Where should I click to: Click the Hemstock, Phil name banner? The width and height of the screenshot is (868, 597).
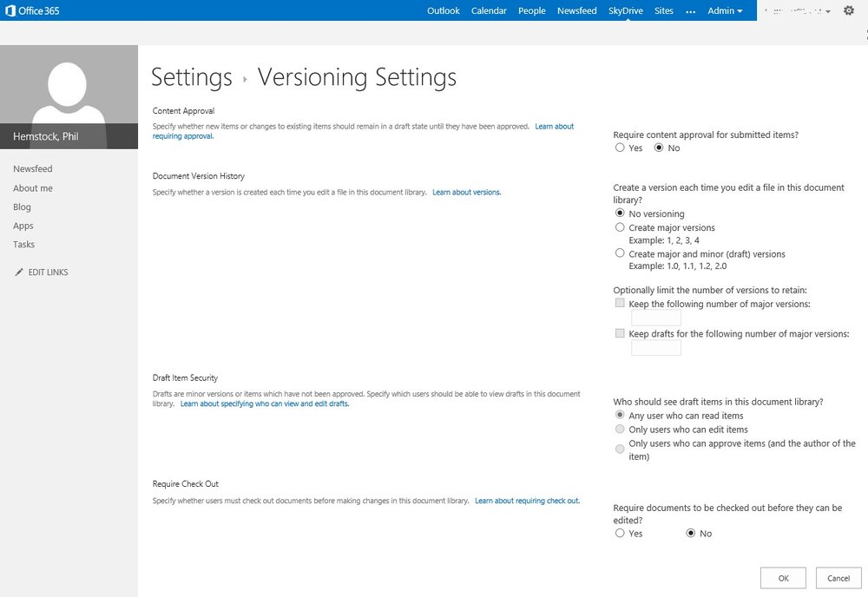click(69, 136)
